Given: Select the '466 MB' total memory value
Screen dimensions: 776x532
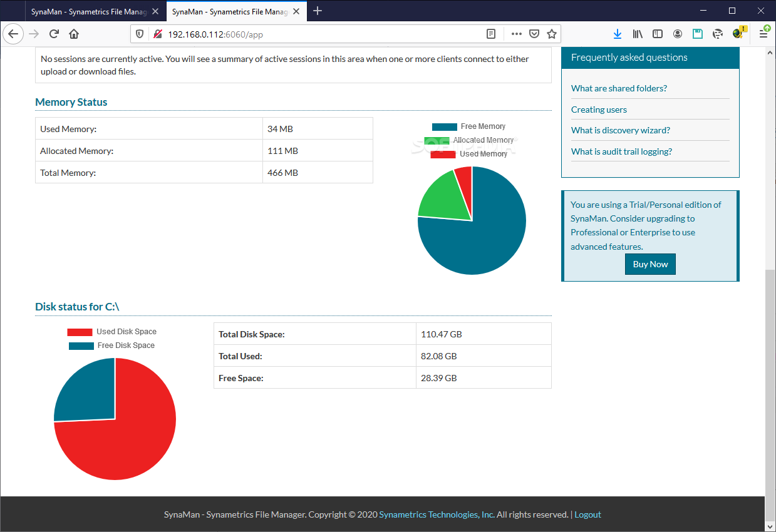Looking at the screenshot, I should click(x=282, y=173).
